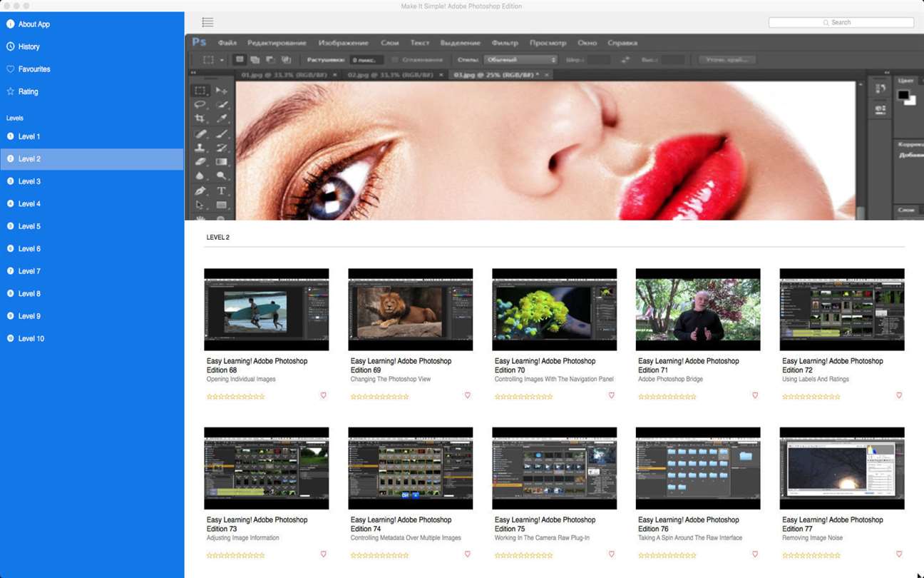Choose Level 10 from sidebar
Viewport: 924px width, 578px height.
point(92,338)
